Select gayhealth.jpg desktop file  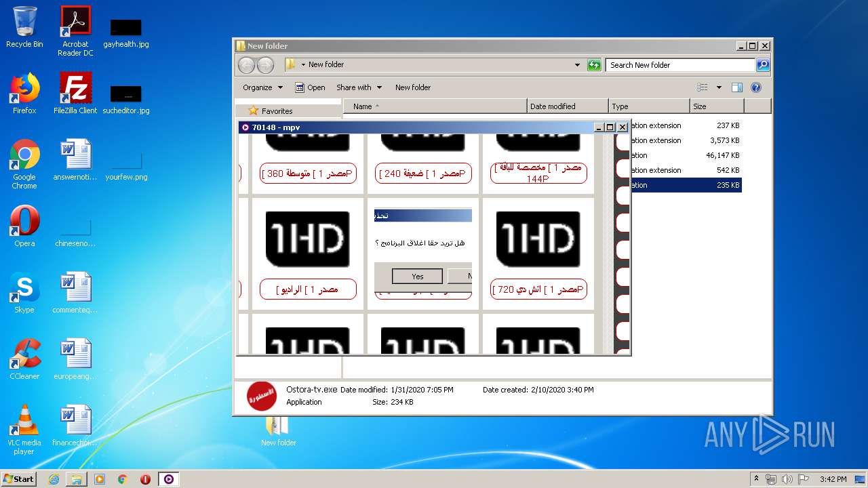coord(126,33)
